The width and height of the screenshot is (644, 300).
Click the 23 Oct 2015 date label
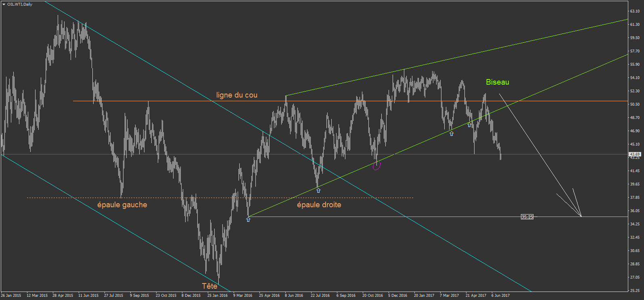pos(166,296)
